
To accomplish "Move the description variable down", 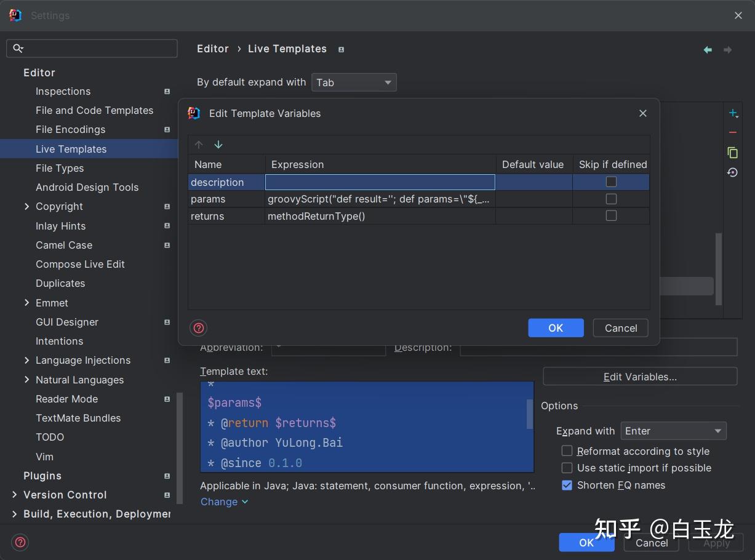I will (218, 144).
